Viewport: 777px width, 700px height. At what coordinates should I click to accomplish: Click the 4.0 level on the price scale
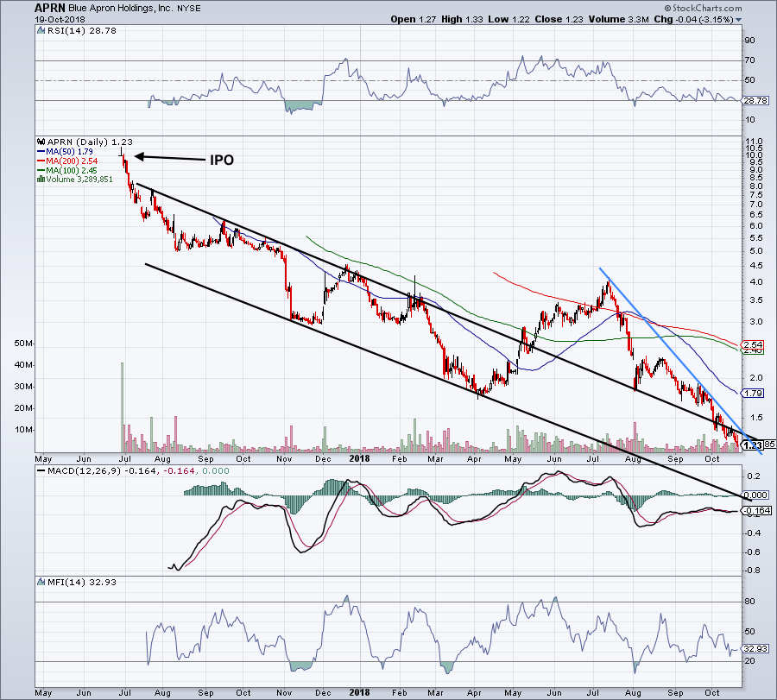[756, 282]
